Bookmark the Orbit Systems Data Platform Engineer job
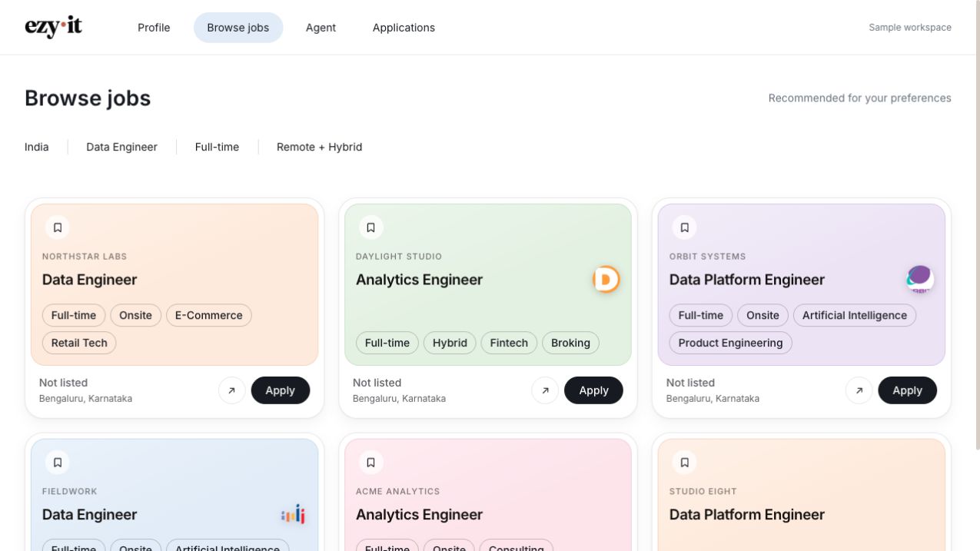This screenshot has width=980, height=551. (x=685, y=227)
